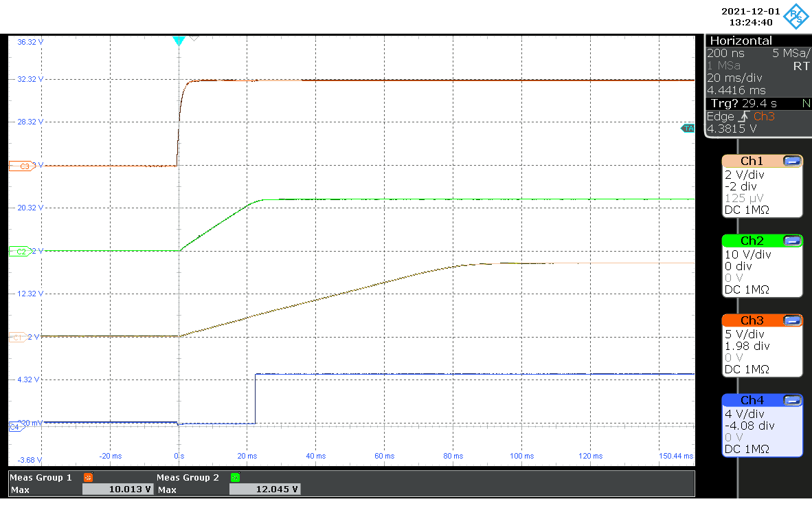
Task: Minimize the Ch2 signal box
Action: (792, 241)
